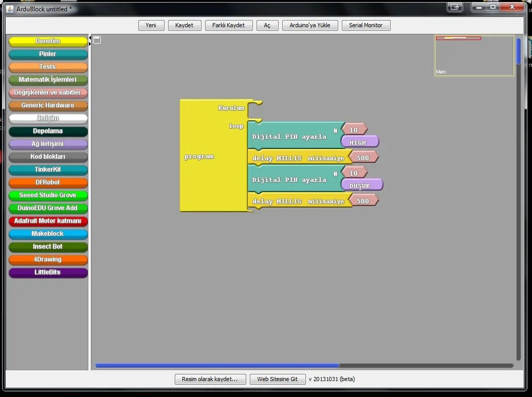Click pin number 10 next to HIGH
Viewport: 532px width, 397px height.
354,130
